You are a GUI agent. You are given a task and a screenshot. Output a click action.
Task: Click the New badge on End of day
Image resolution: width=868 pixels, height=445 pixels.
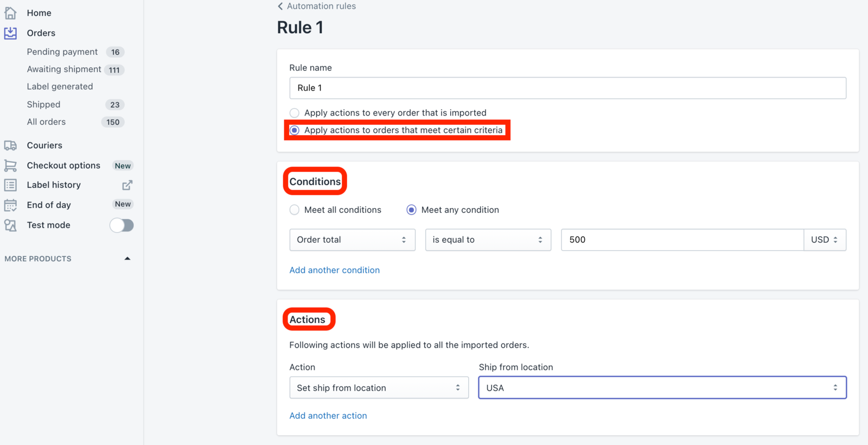[123, 204]
